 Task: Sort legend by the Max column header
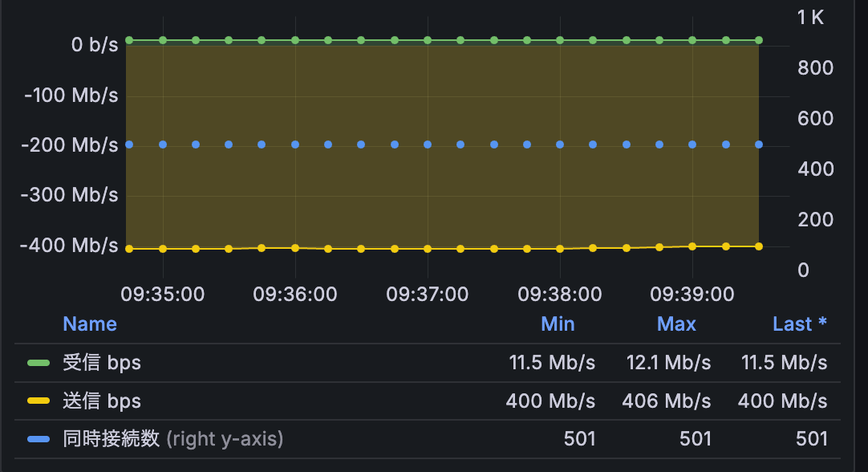[676, 324]
